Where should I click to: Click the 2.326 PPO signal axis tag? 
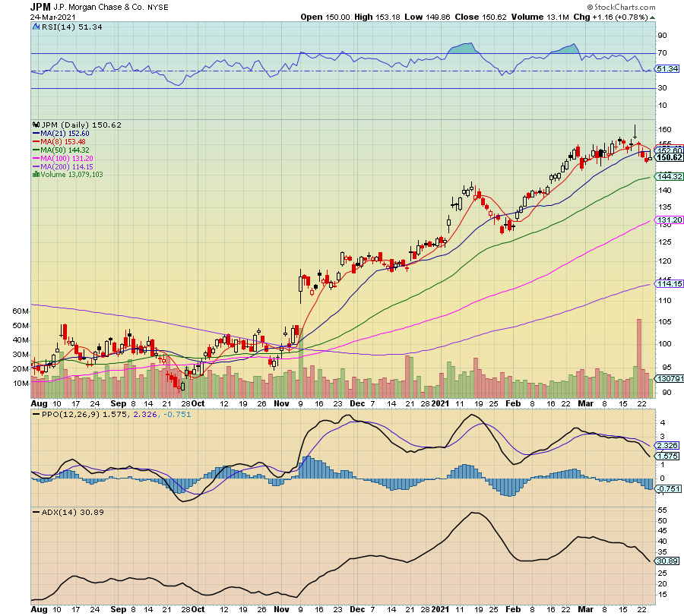[667, 445]
